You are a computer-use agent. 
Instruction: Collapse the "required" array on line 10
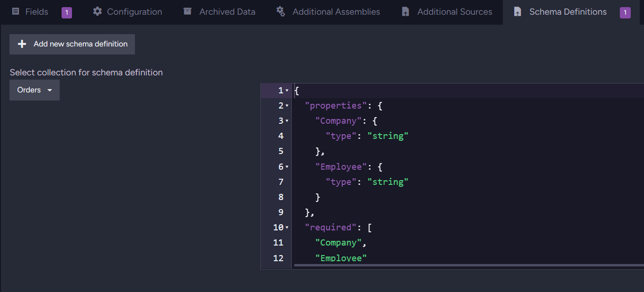pos(287,228)
